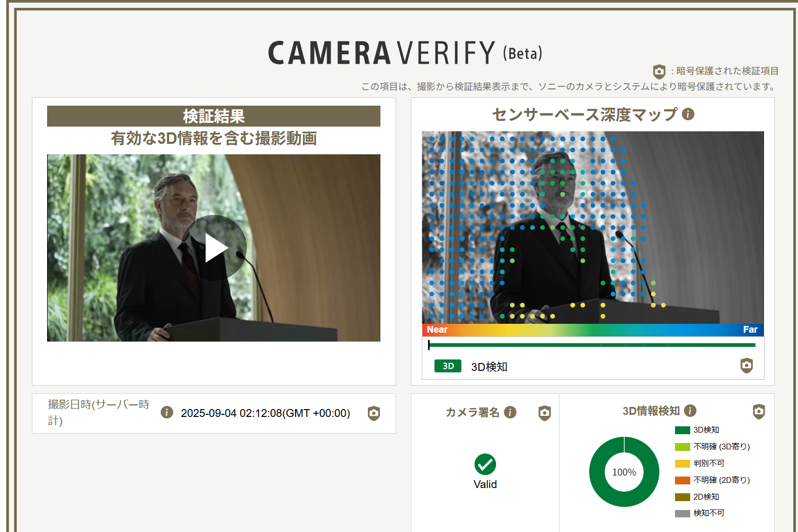Click the 100% donut chart
This screenshot has width=798, height=532.
[x=624, y=471]
